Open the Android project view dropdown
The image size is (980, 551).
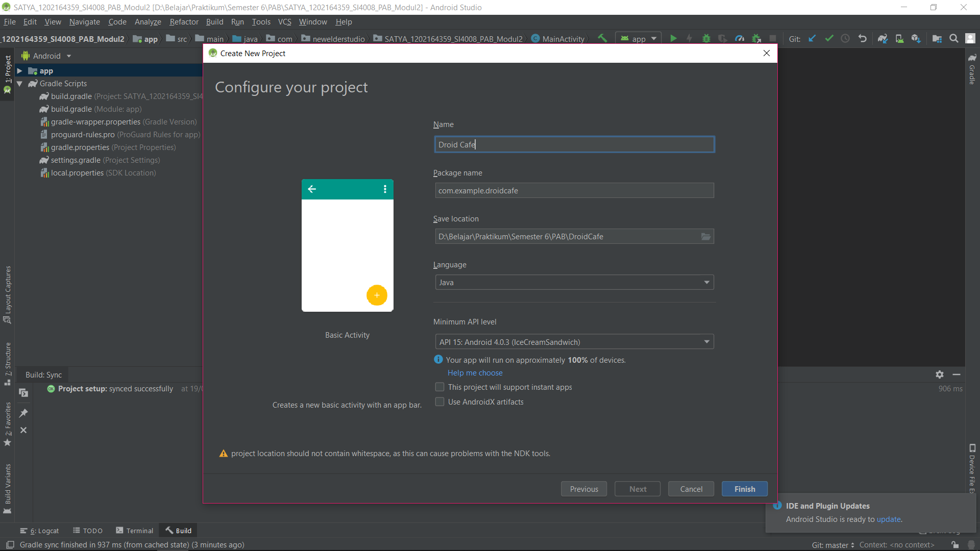click(46, 56)
